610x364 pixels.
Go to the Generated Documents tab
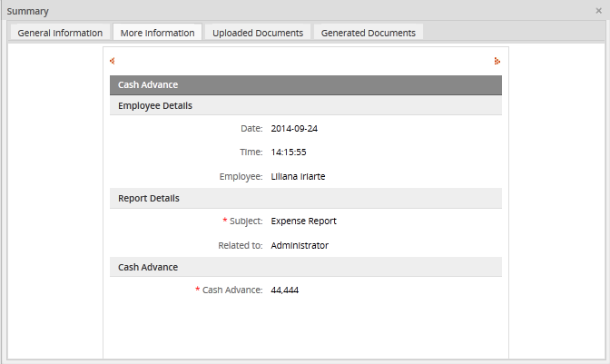368,33
